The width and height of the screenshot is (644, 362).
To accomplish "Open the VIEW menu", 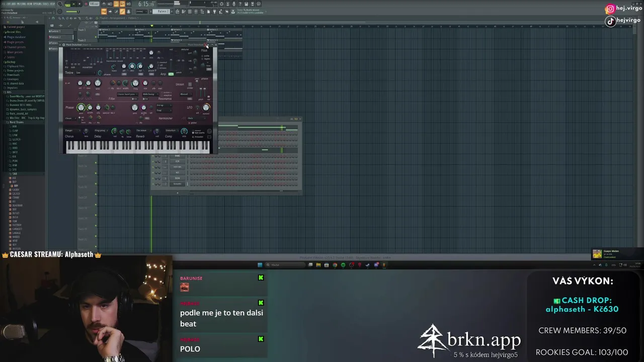I will pos(30,4).
